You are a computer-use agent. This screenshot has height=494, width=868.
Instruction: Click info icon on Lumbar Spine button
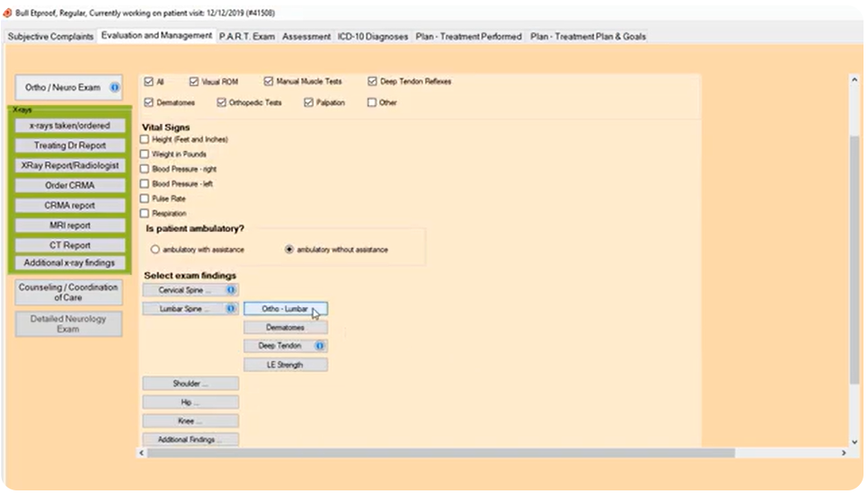coord(231,309)
